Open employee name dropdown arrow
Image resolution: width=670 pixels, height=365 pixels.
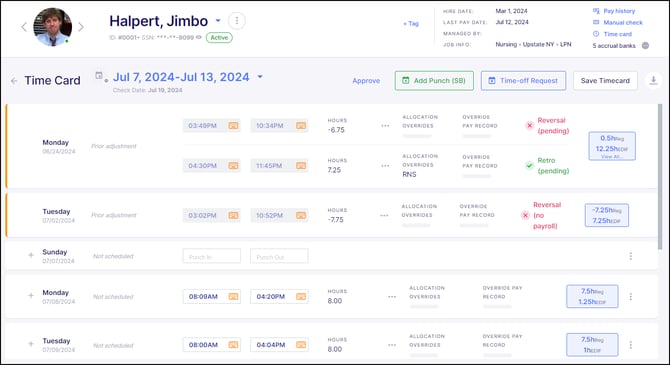(x=218, y=21)
